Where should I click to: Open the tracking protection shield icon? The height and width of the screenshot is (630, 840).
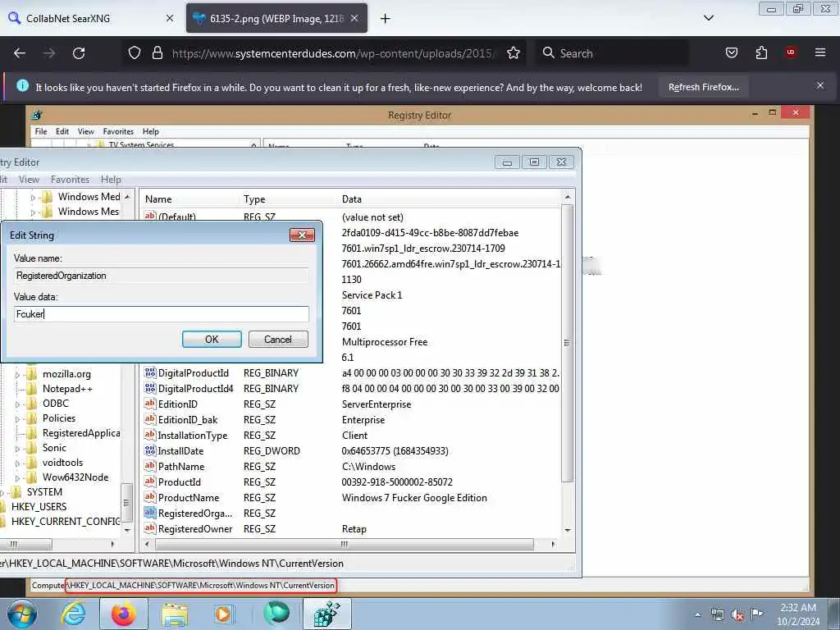click(135, 53)
